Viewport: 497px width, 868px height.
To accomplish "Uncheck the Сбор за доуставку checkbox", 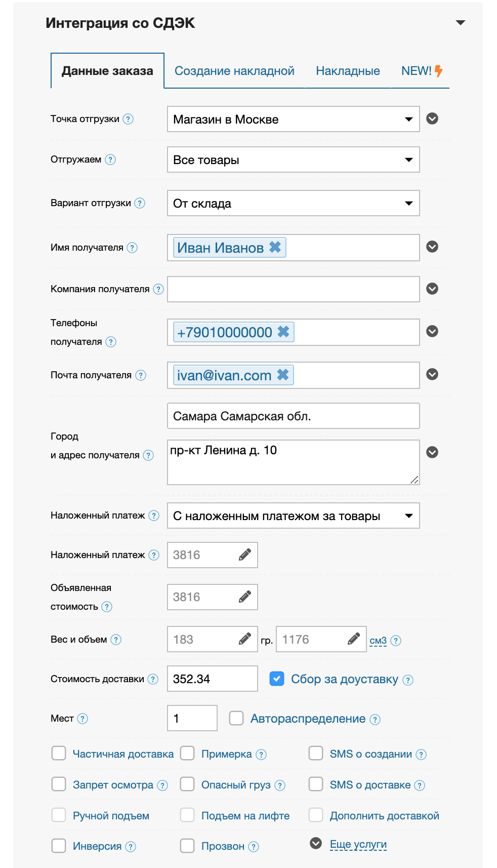I will tap(277, 679).
